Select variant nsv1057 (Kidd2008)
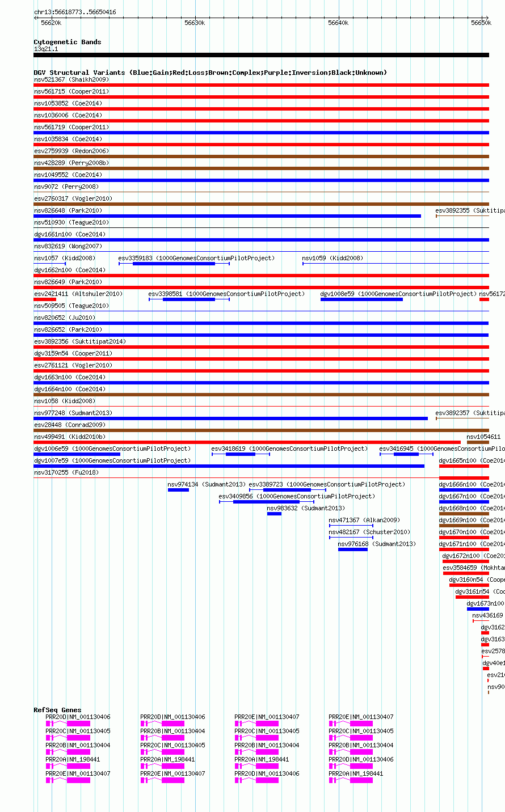505x812 pixels. tap(65, 258)
